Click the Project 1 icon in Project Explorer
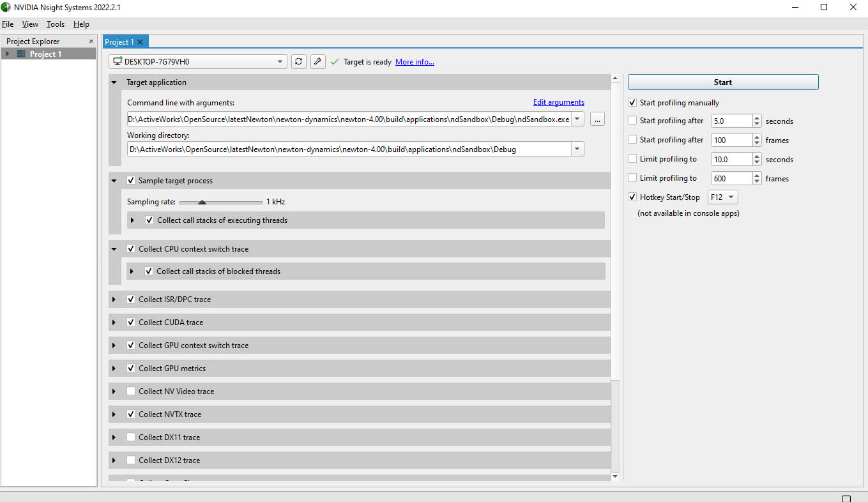 [21, 54]
